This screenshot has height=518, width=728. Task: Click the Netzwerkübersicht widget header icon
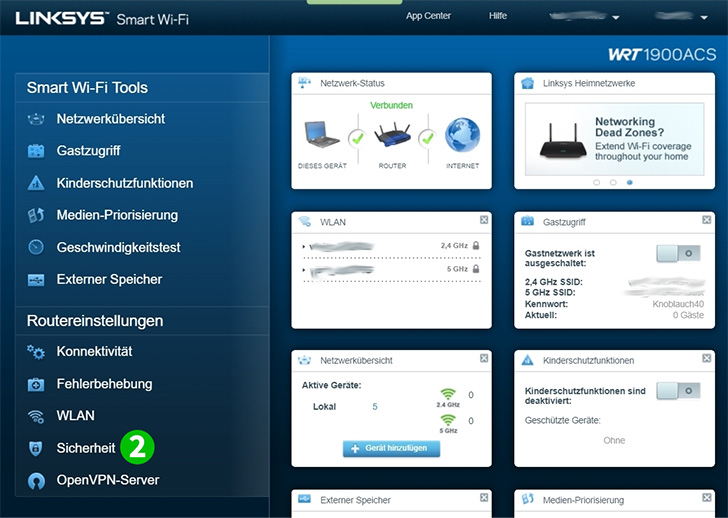(x=304, y=360)
